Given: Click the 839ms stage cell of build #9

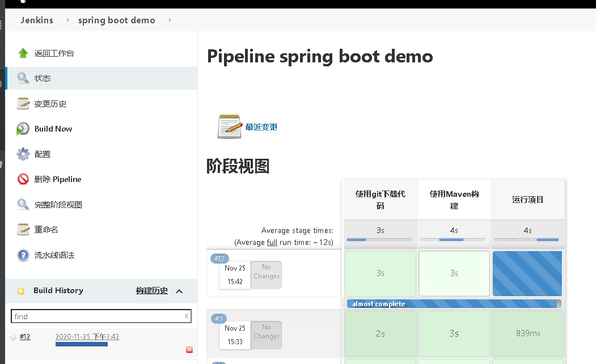Looking at the screenshot, I should point(527,333).
